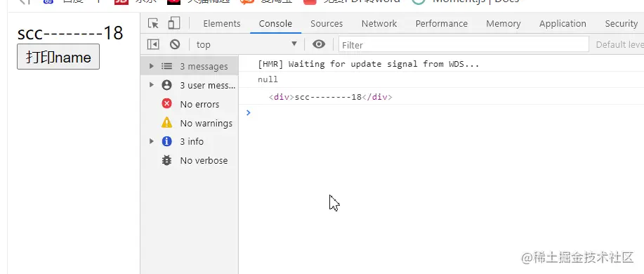This screenshot has height=274, width=644.
Task: Select the user messages person icon
Action: coord(166,85)
